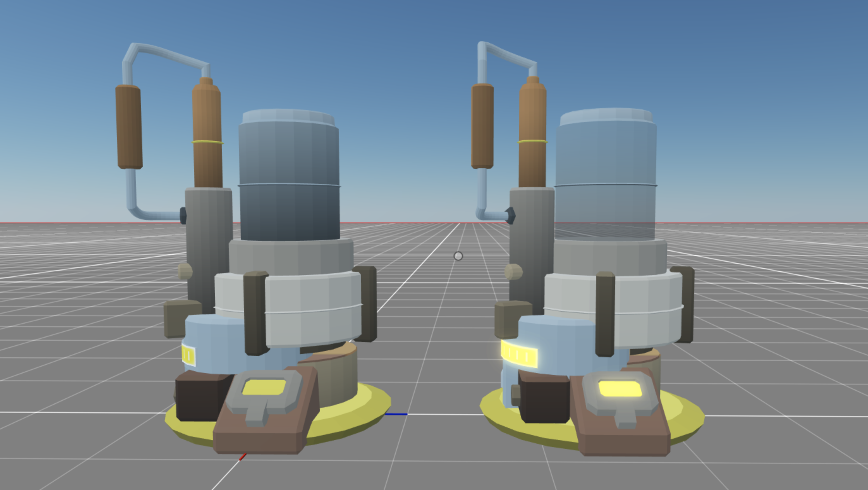Viewport: 868px width, 490px height.
Task: Click the circular pivot marker in viewport center
Action: 458,256
